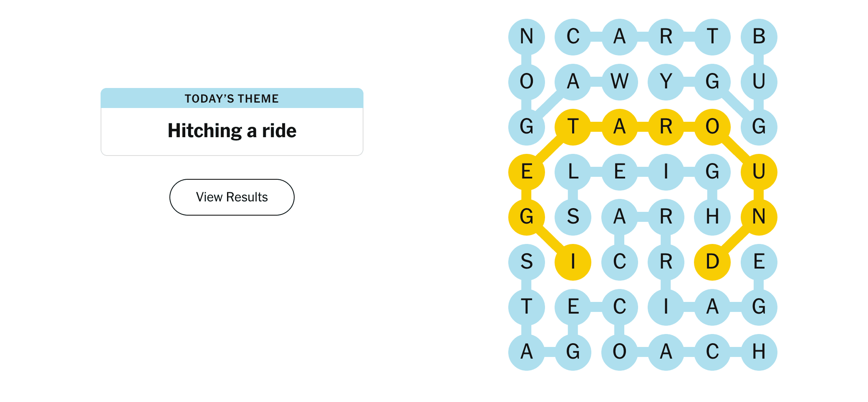This screenshot has height=402, width=868.
Task: Select the 'Hitching a ride' theme text
Action: pyautogui.click(x=232, y=131)
